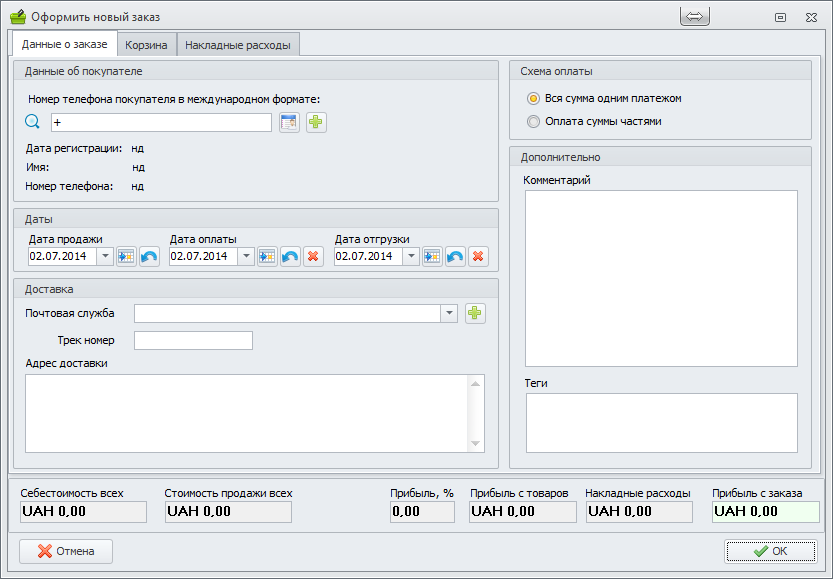Click the magnifier search icon beside phone field
Image resolution: width=833 pixels, height=579 pixels.
click(x=32, y=122)
